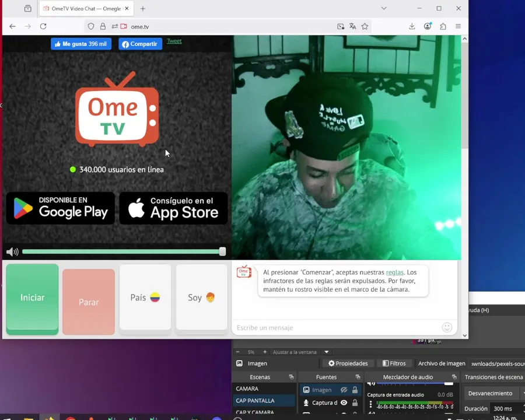The width and height of the screenshot is (525, 420).
Task: Open the tracking protection shield icon
Action: [91, 26]
